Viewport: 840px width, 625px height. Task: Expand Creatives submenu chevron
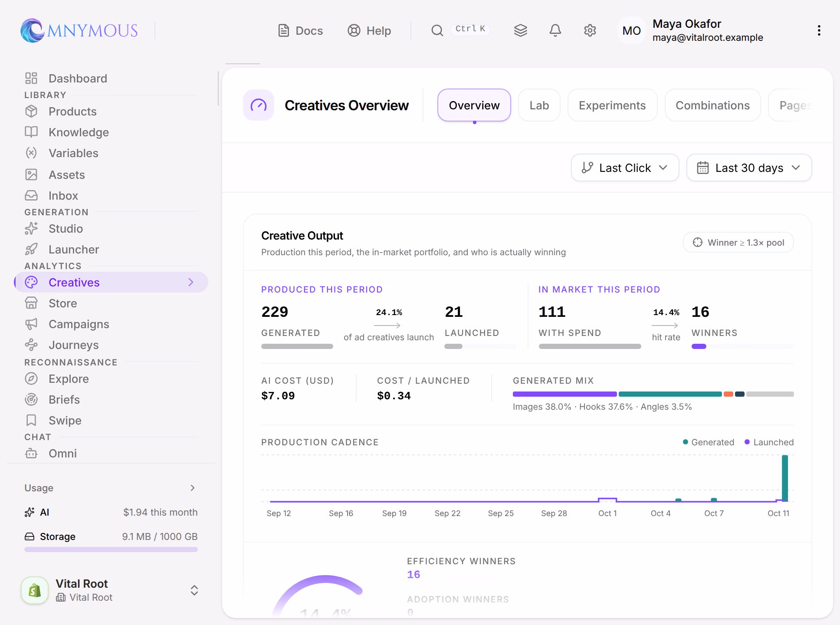[191, 283]
